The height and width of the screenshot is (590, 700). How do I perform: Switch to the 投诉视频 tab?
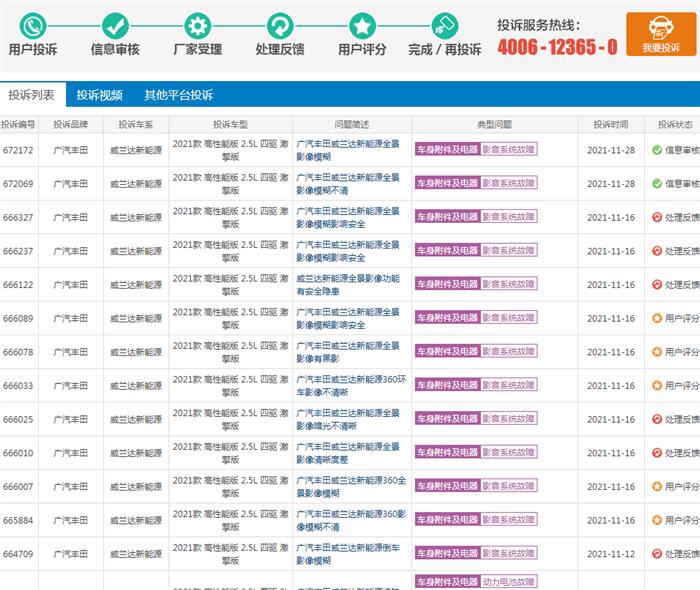coord(99,95)
